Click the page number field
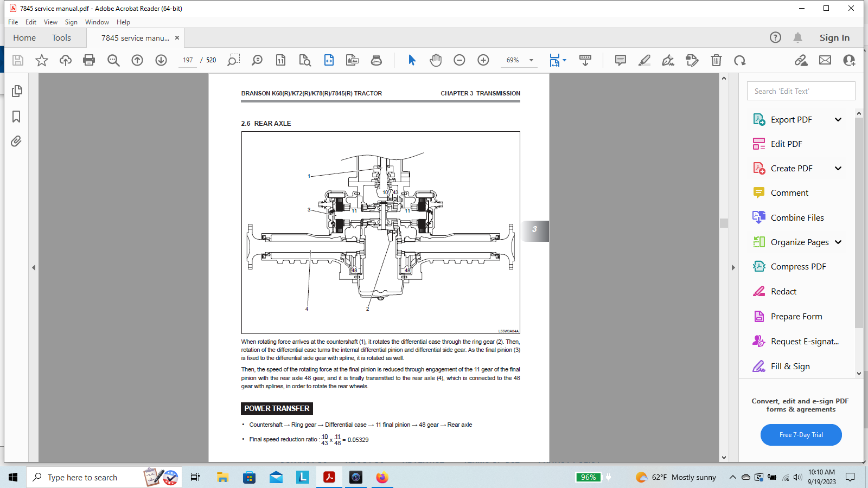This screenshot has height=488, width=868. coord(188,60)
